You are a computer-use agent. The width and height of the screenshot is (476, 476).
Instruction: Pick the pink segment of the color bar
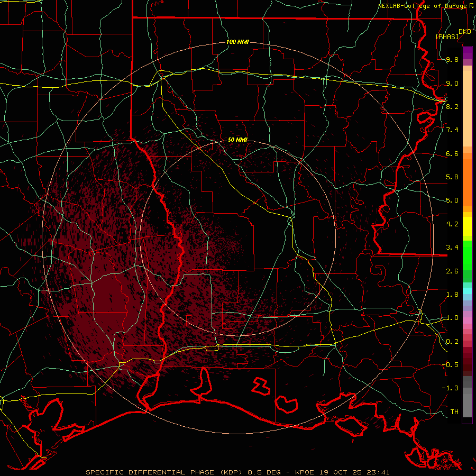coord(467,321)
